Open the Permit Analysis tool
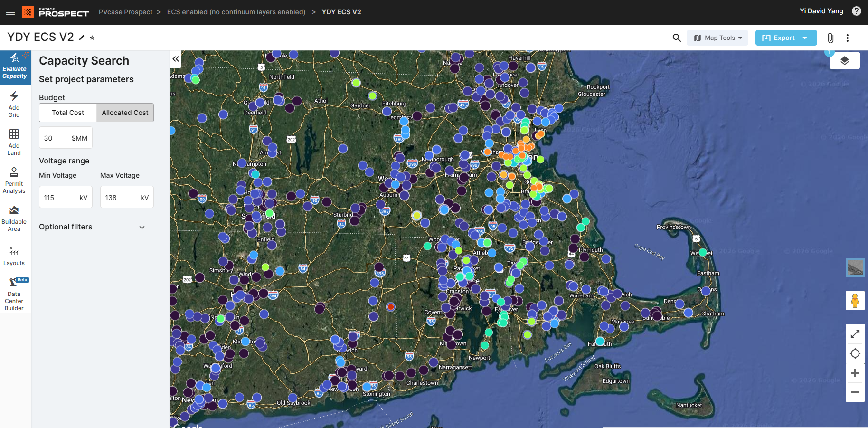 14,180
